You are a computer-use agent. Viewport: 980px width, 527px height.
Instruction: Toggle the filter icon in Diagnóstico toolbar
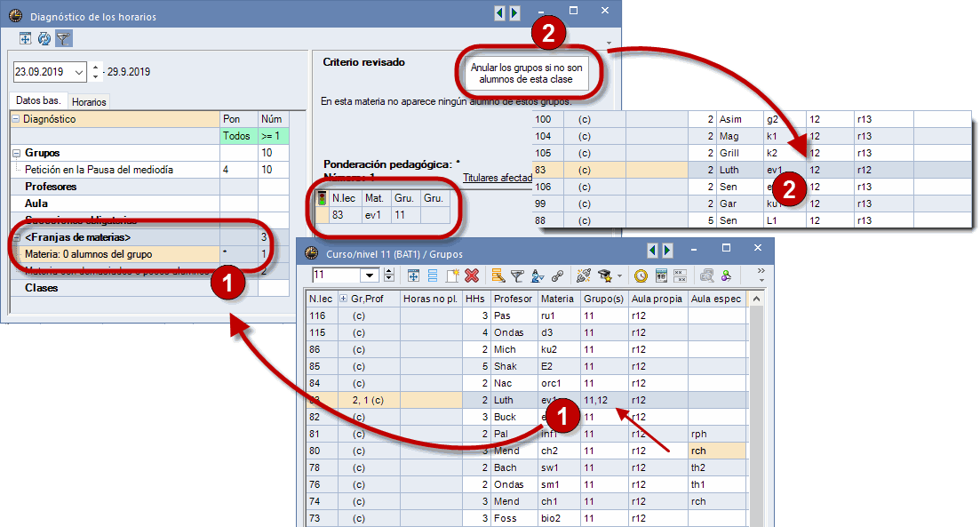point(63,39)
